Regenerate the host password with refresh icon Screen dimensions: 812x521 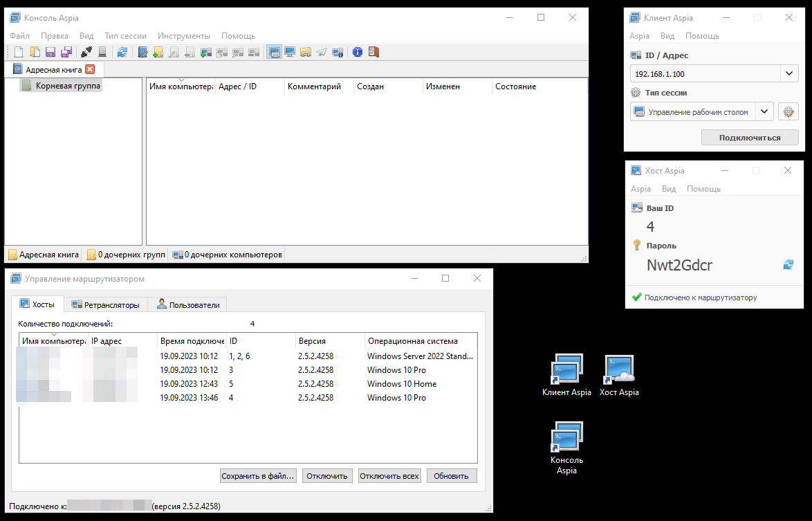tap(788, 264)
